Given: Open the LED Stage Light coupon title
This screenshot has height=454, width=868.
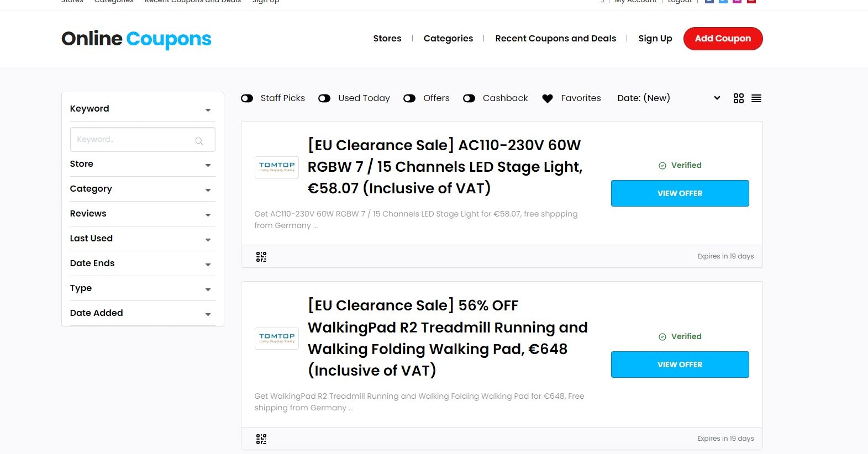Looking at the screenshot, I should tap(445, 167).
